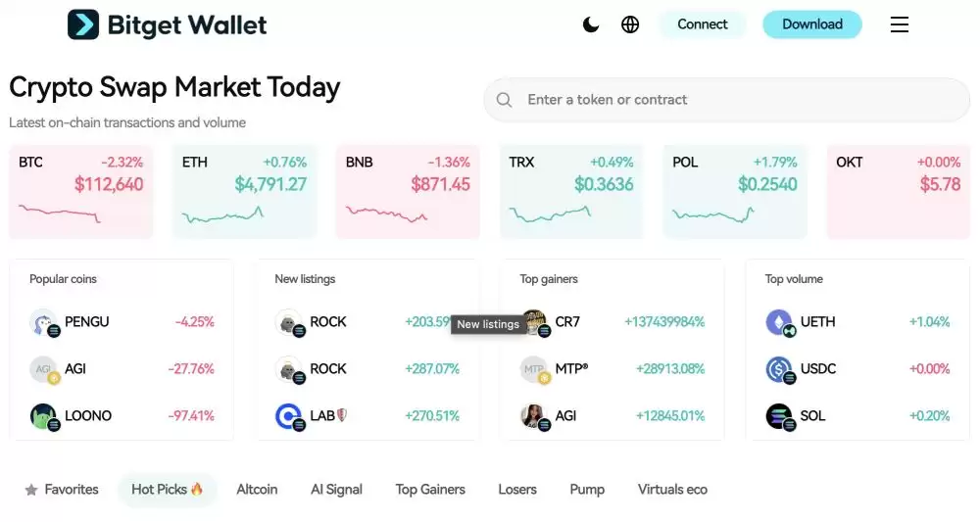Click the USDC token icon
Viewport: 980px width, 522px height.
click(779, 369)
